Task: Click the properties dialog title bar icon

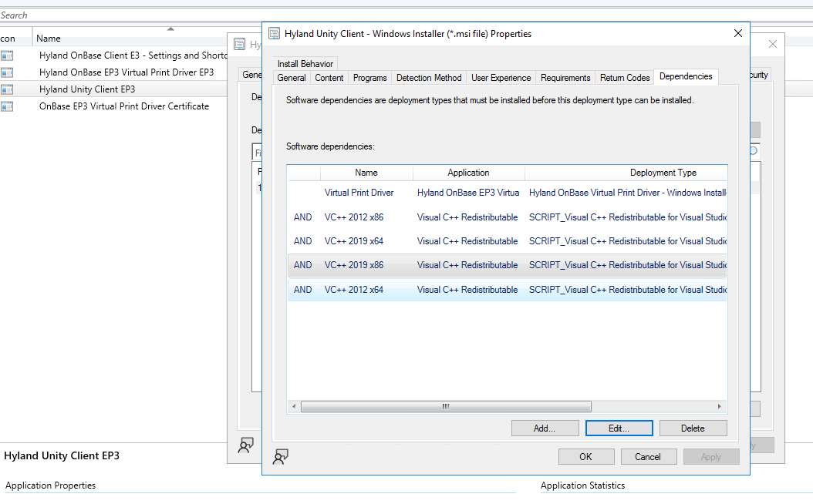Action: coord(274,34)
